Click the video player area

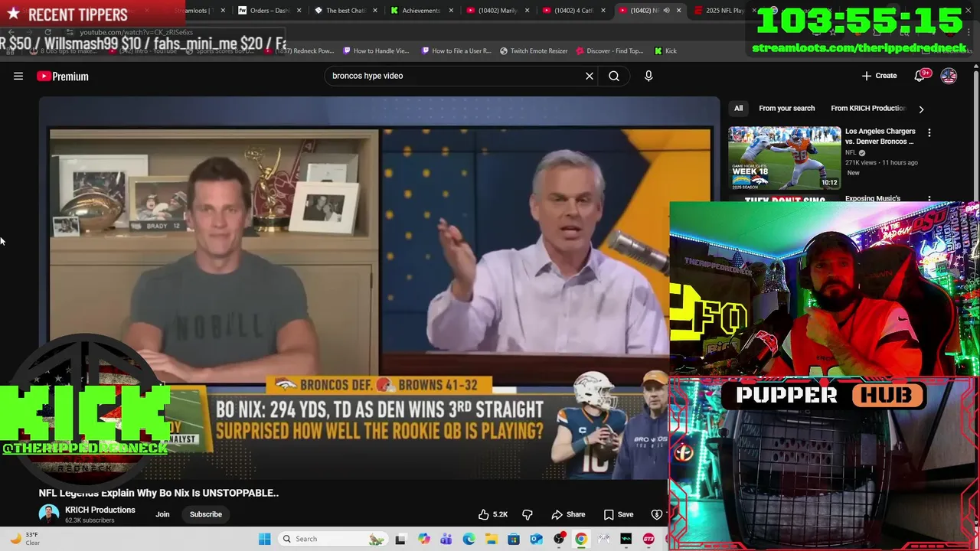380,289
